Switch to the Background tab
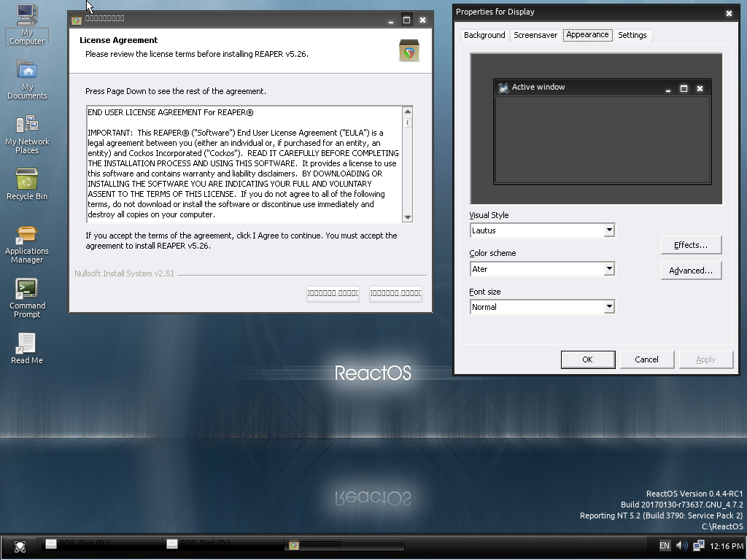The width and height of the screenshot is (747, 560). coord(484,35)
